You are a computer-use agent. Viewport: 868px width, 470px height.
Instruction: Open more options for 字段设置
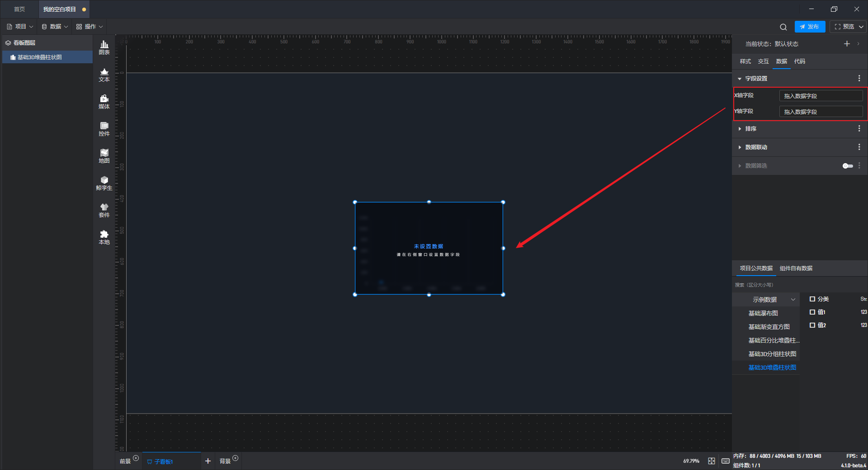click(x=859, y=78)
